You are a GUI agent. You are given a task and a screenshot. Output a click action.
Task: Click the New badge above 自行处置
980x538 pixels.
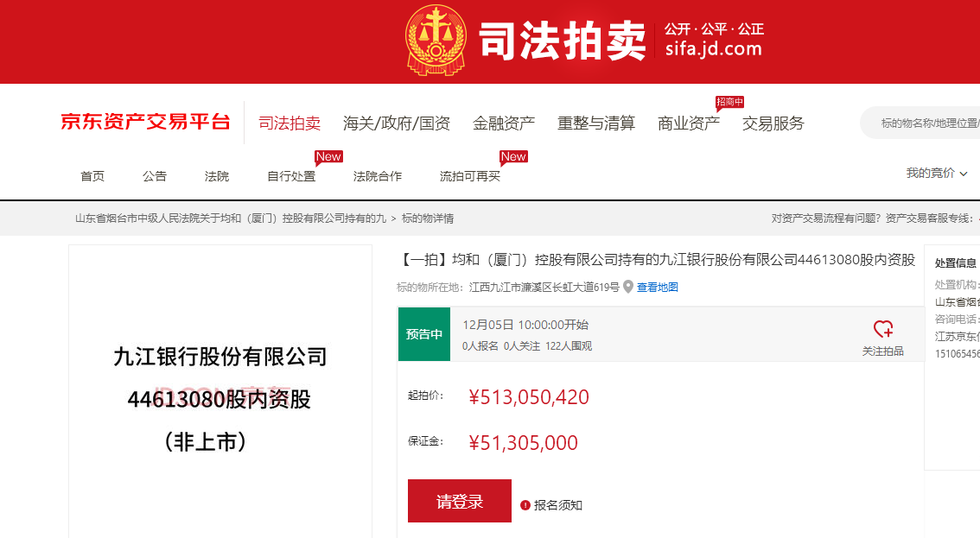coord(328,156)
